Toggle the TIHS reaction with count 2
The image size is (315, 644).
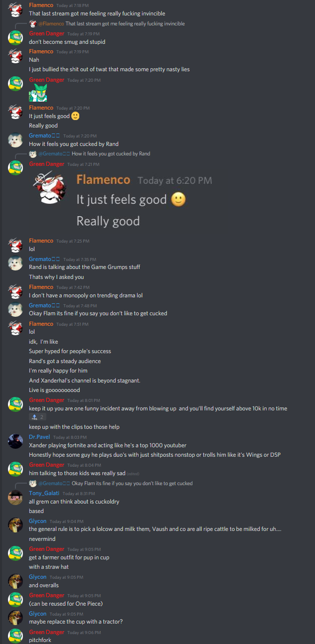click(38, 417)
